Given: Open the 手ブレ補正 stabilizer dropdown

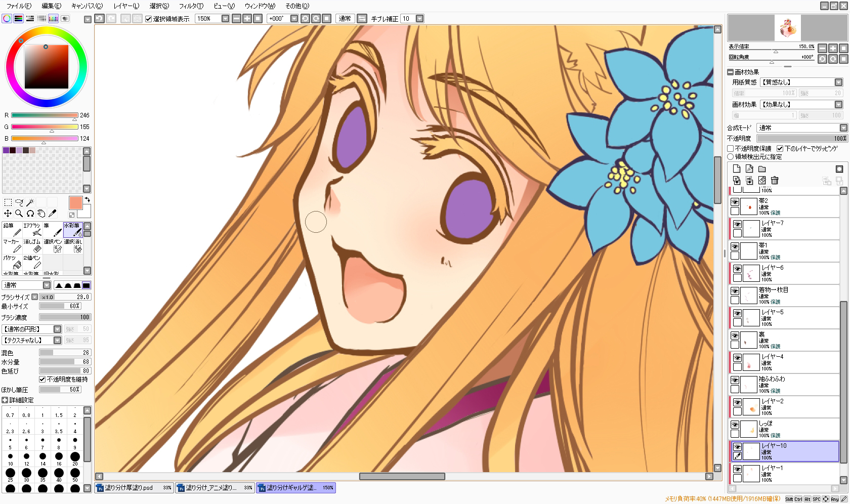Looking at the screenshot, I should tap(419, 19).
